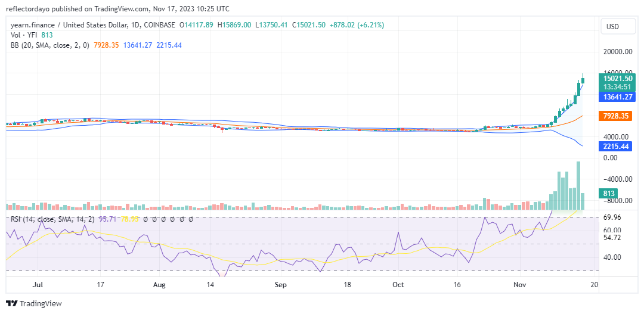Click the countdown timer 13:34:51

tap(617, 87)
